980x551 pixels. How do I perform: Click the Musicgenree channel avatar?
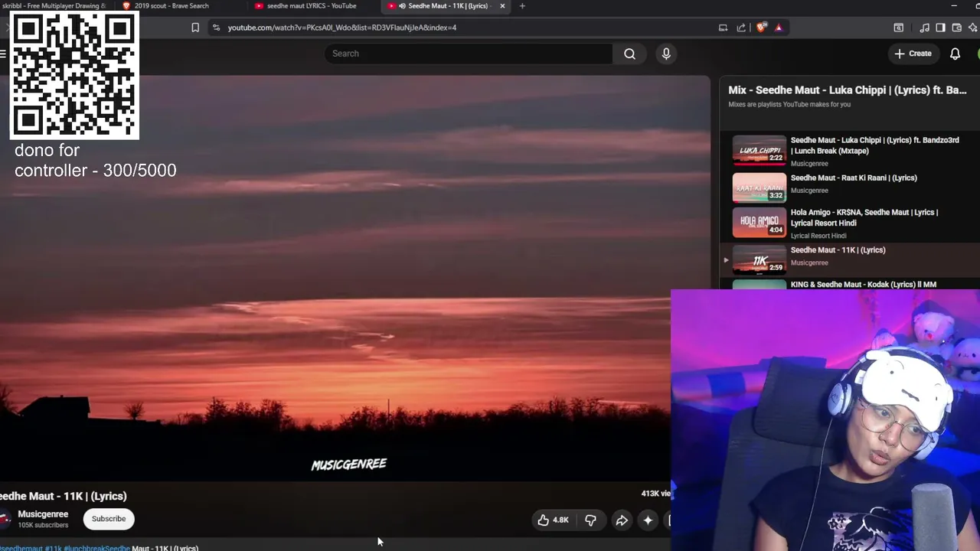point(5,519)
